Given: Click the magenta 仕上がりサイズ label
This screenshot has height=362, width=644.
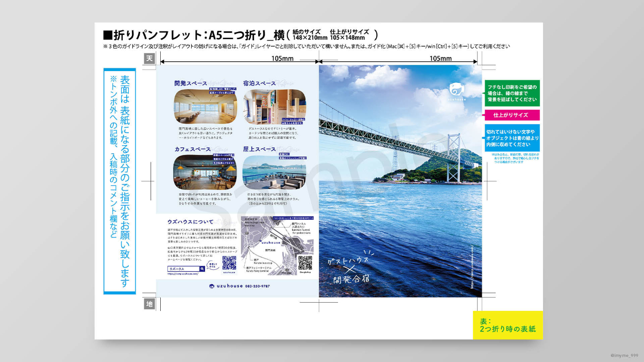Looking at the screenshot, I should pos(512,115).
